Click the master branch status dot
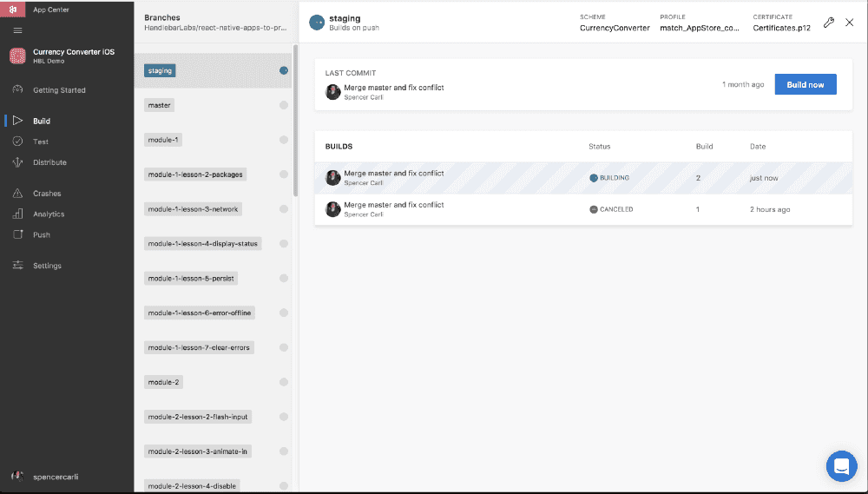Image resolution: width=868 pixels, height=494 pixels. coord(284,105)
